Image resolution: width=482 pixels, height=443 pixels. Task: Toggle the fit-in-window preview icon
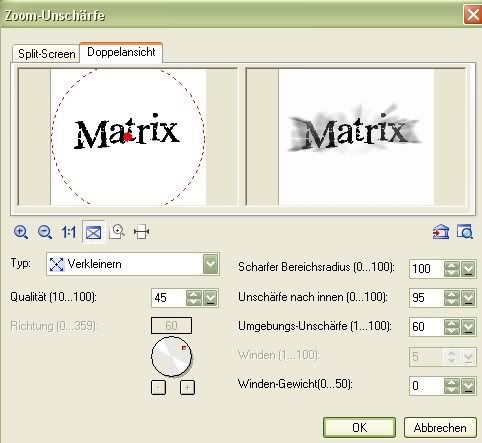coord(93,232)
